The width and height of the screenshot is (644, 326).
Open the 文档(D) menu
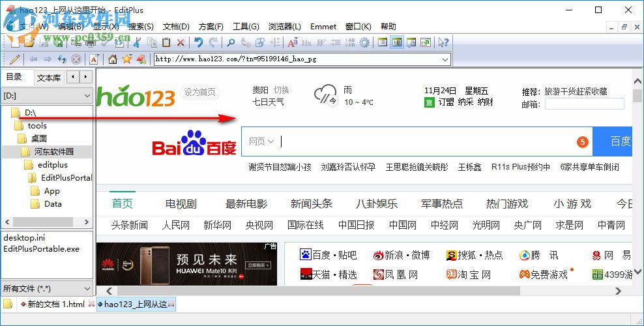[176, 27]
